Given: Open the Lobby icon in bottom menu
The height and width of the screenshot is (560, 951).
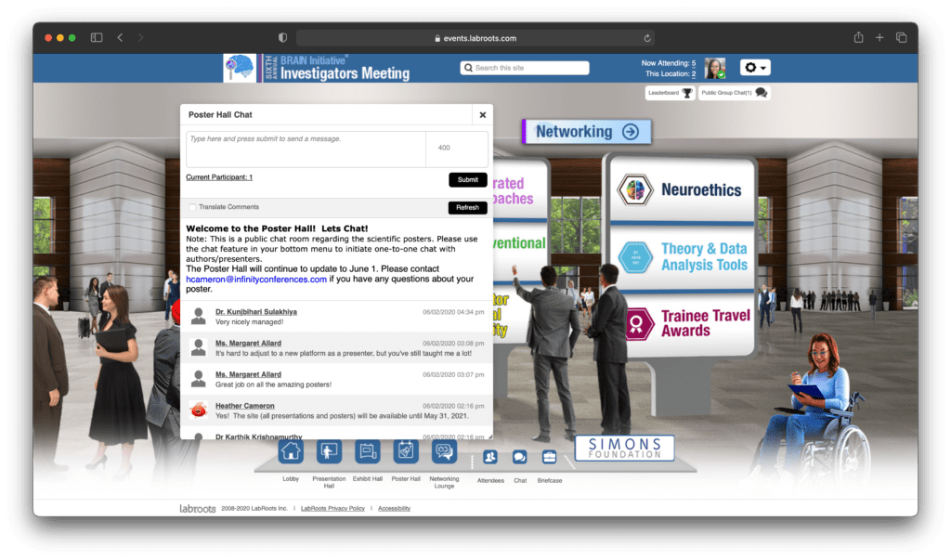Looking at the screenshot, I should 291,452.
